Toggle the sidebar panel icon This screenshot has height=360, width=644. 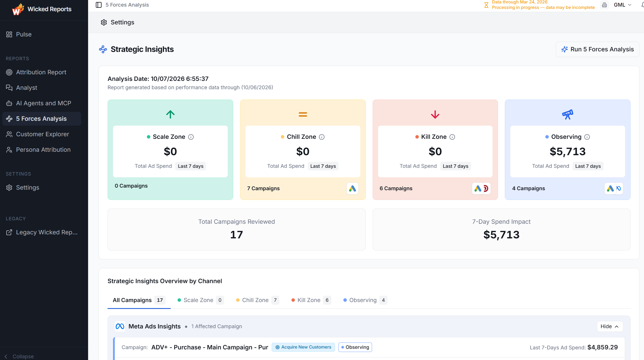[99, 5]
